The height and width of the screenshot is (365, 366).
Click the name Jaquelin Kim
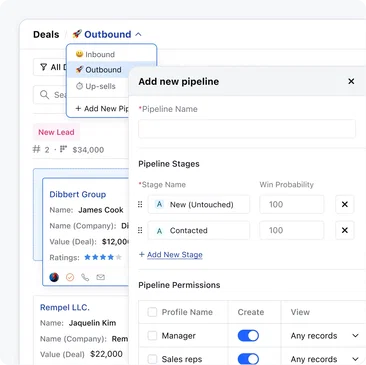[92, 323]
